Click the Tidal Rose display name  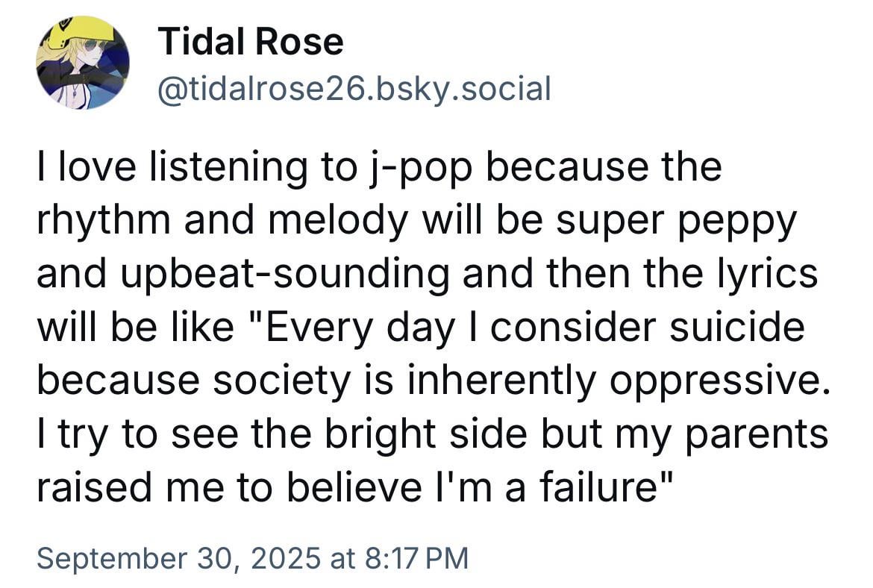[251, 42]
